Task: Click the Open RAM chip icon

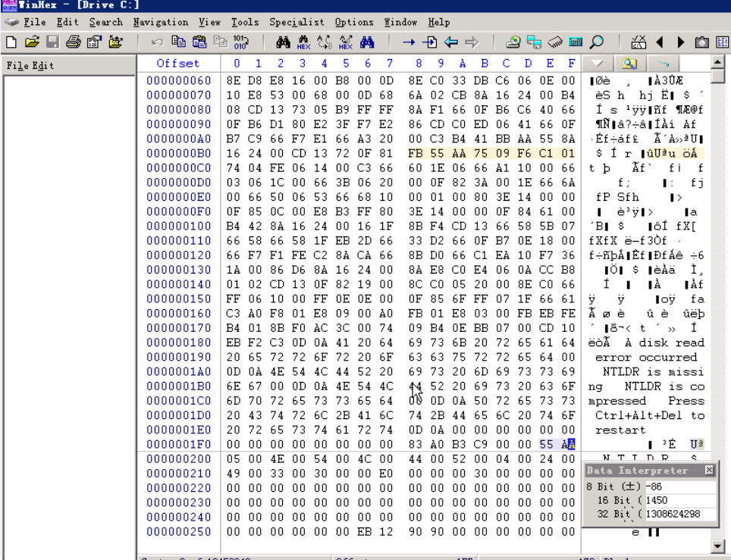Action: coord(555,42)
